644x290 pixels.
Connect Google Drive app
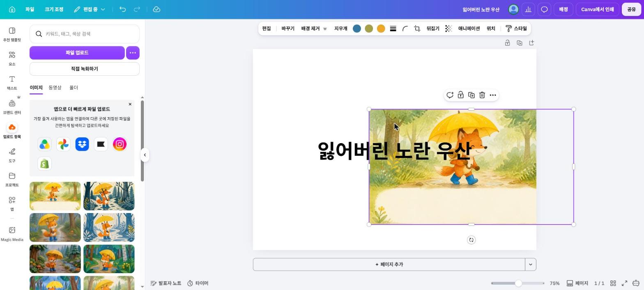(44, 144)
